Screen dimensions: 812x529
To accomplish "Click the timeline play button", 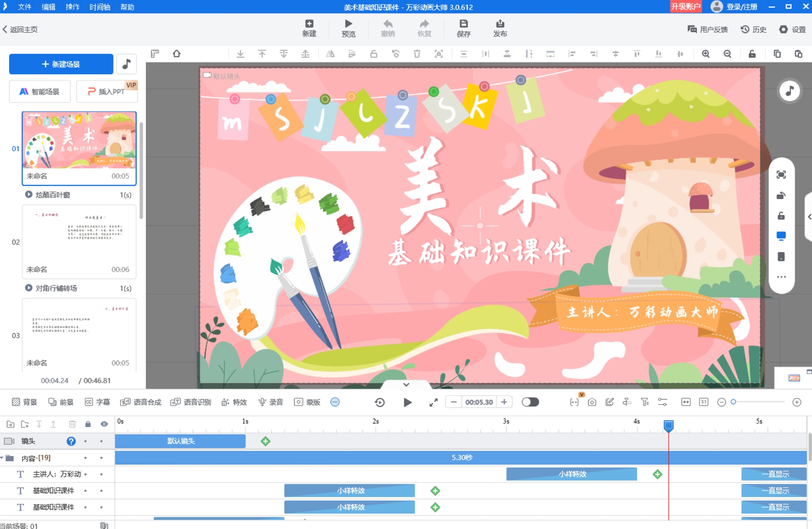I will (x=408, y=402).
